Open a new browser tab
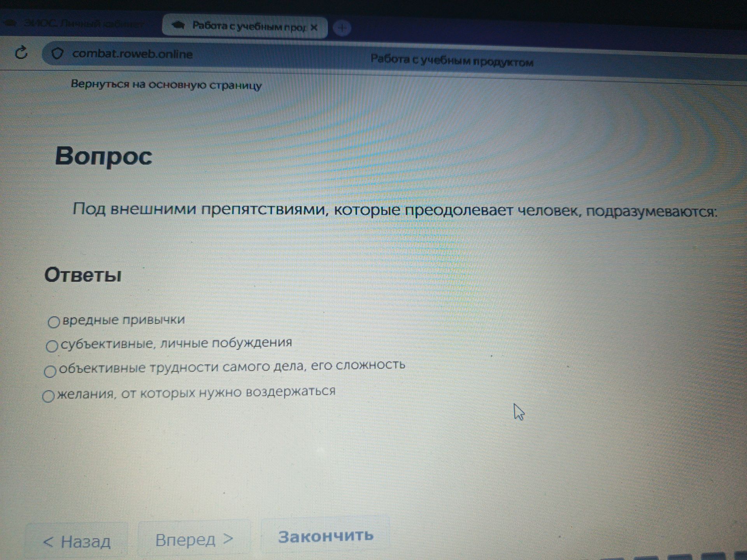Image resolution: width=747 pixels, height=560 pixels. pos(342,28)
